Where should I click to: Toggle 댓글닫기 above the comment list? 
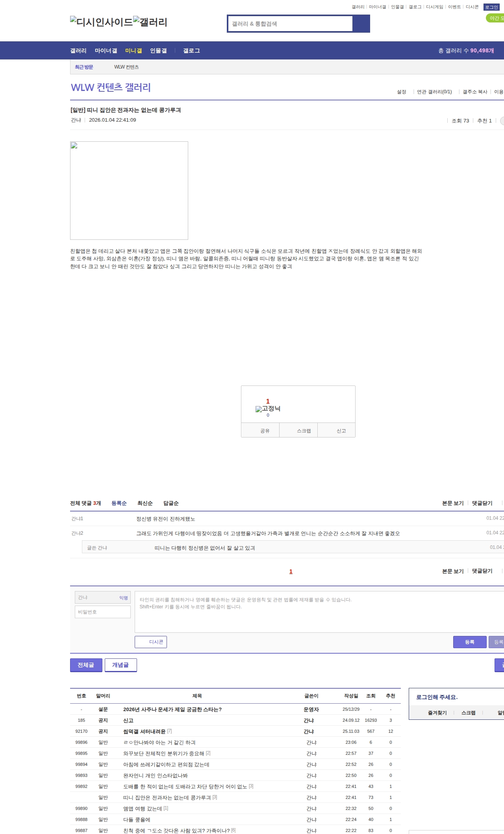click(482, 503)
